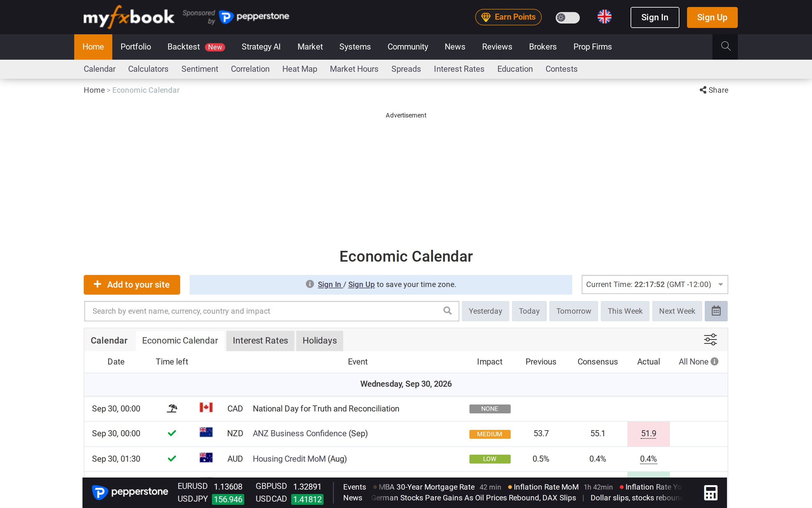Click the Pepperstone sponsor logo in header
Screen dimensions: 812x508
pyautogui.click(x=254, y=17)
